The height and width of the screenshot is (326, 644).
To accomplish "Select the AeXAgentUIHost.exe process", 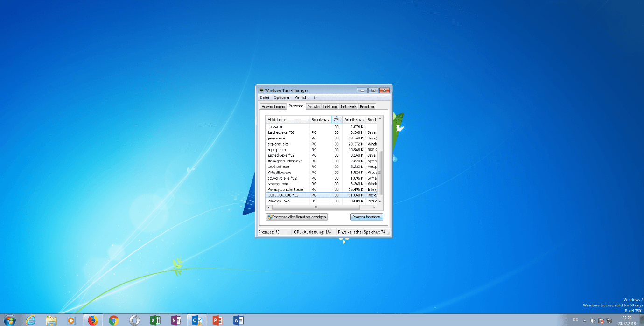I will click(x=322, y=161).
